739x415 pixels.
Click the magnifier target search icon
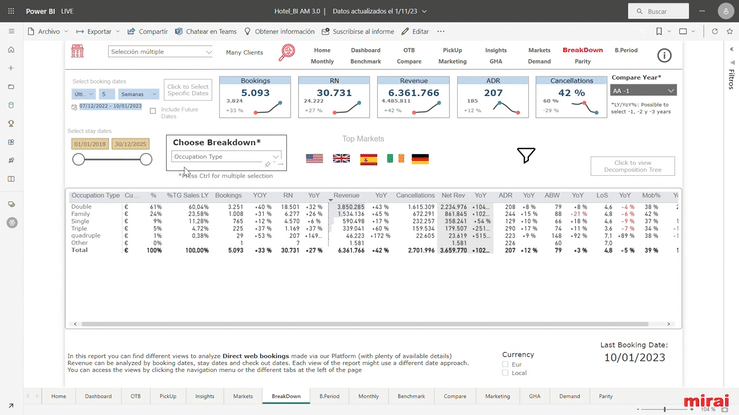coord(287,52)
